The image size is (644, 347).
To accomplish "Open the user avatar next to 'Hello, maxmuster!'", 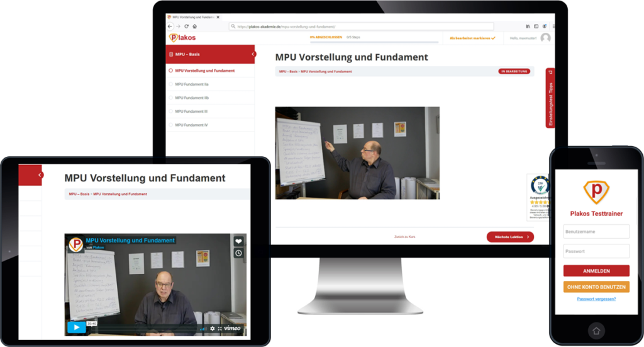I will [545, 38].
